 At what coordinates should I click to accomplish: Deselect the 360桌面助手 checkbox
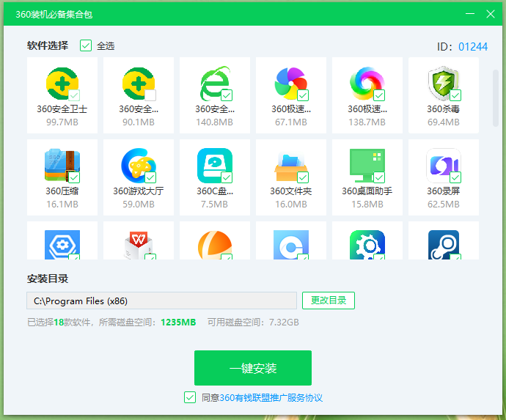coord(379,177)
